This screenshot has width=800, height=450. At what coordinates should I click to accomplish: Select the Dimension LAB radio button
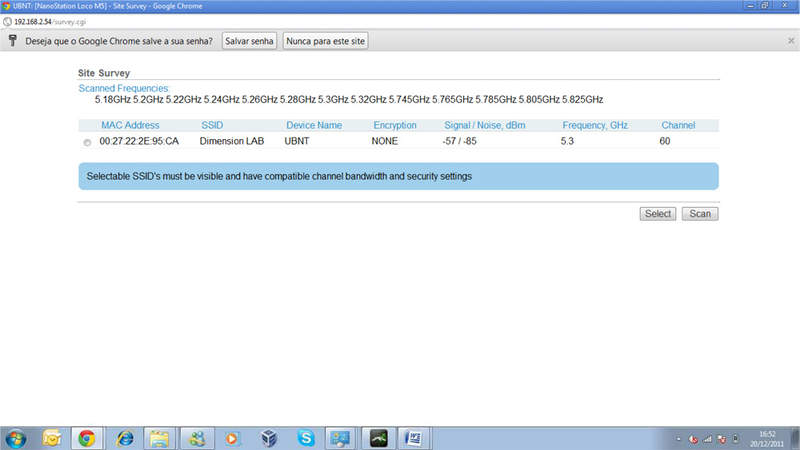point(87,143)
